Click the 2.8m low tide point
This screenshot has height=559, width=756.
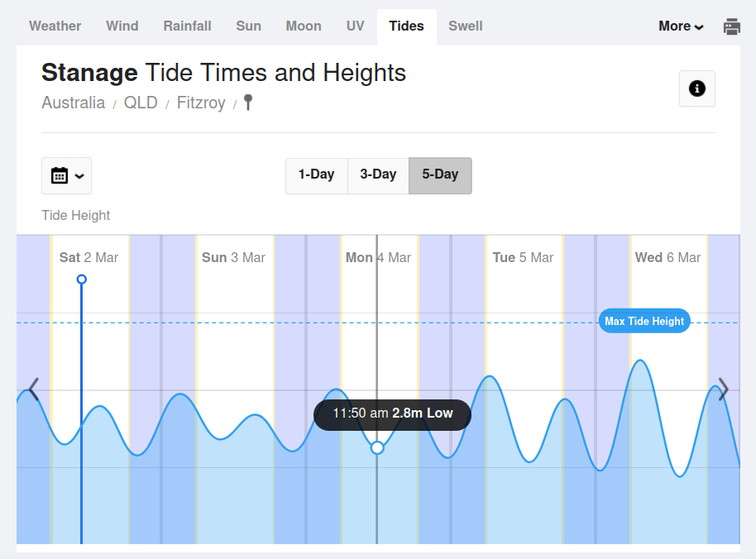(377, 447)
